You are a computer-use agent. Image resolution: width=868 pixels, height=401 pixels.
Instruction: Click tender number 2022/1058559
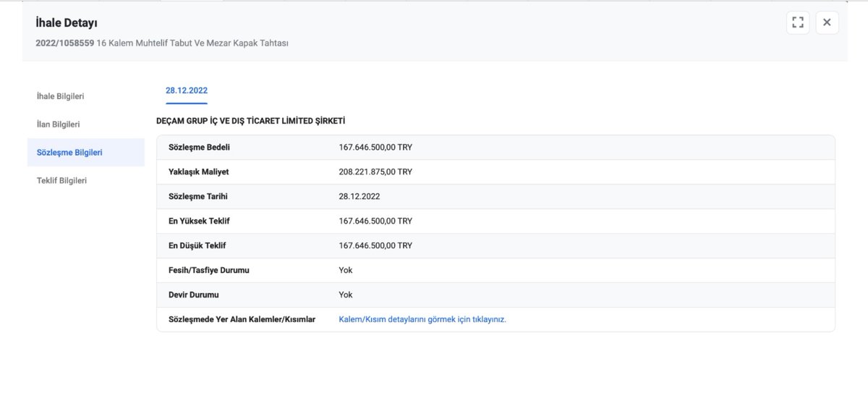[x=64, y=43]
